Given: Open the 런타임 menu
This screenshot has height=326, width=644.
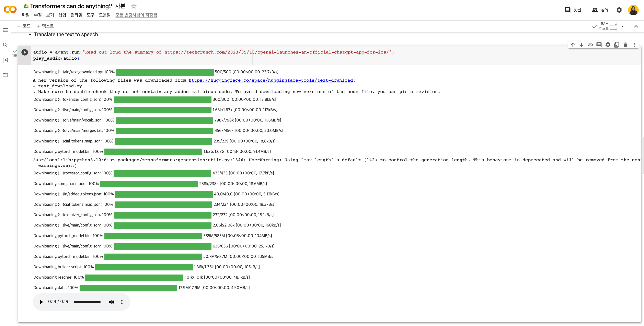Looking at the screenshot, I should (76, 15).
